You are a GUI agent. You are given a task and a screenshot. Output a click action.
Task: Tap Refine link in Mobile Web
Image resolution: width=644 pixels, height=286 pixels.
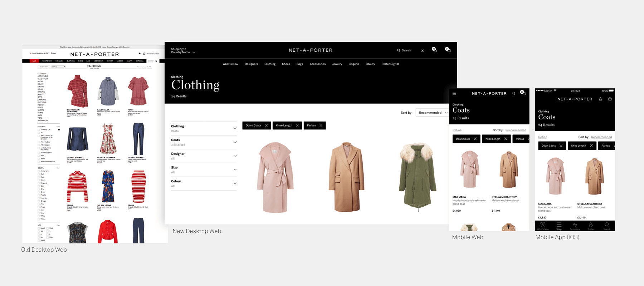point(457,130)
